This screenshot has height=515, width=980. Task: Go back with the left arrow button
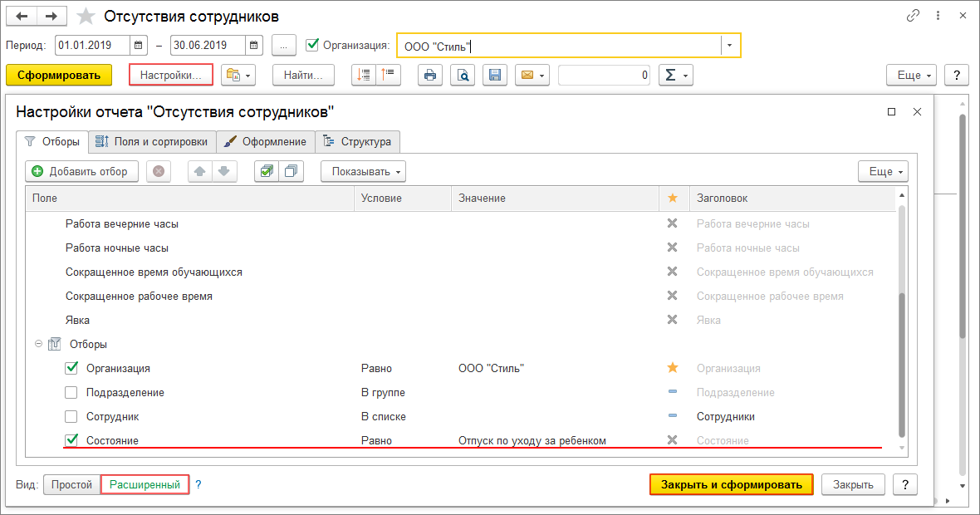22,17
